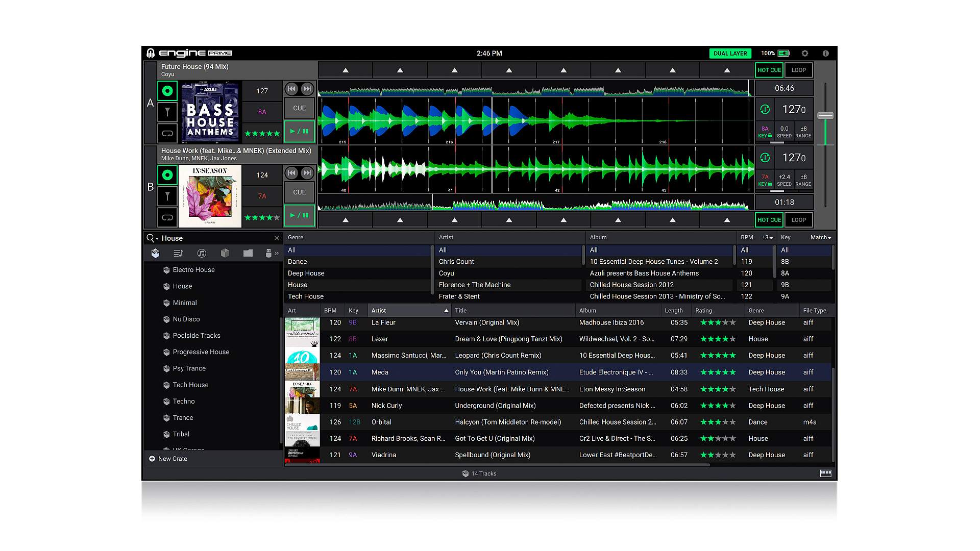
Task: Open settings gear in top bar
Action: click(x=805, y=53)
